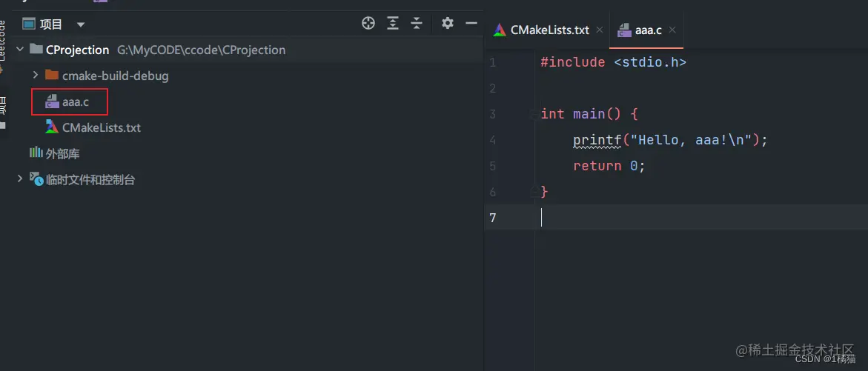Expand the 临时文件和控制台 node chevron

click(x=20, y=178)
